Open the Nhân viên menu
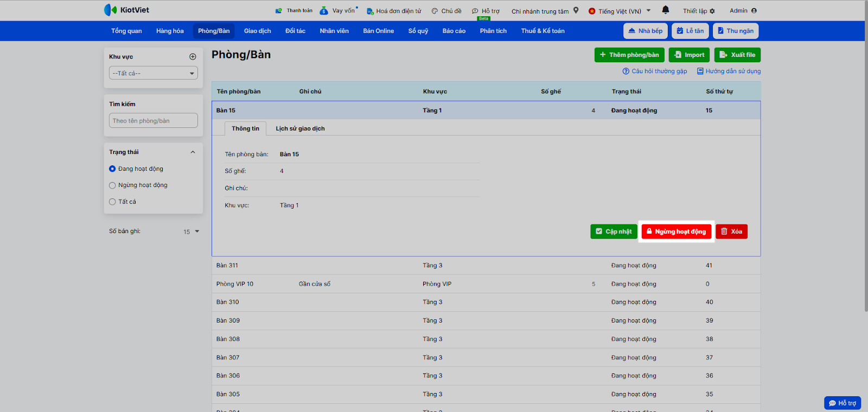Screen dimensions: 868x412 334,31
